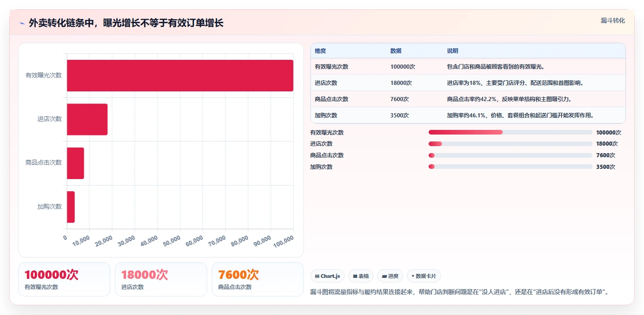Click the 18000次 value beside progress bar
Screen dimensions: 644x315
tap(607, 144)
